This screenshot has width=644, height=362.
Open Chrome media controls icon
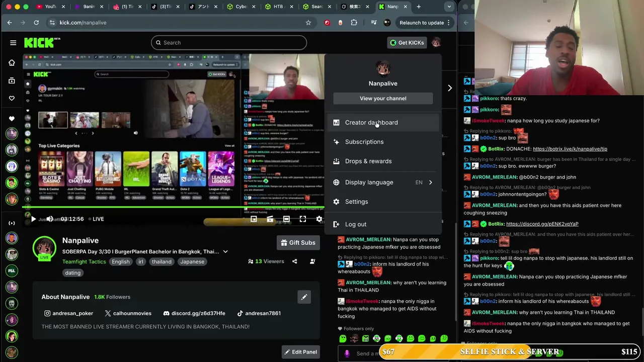pos(373,23)
